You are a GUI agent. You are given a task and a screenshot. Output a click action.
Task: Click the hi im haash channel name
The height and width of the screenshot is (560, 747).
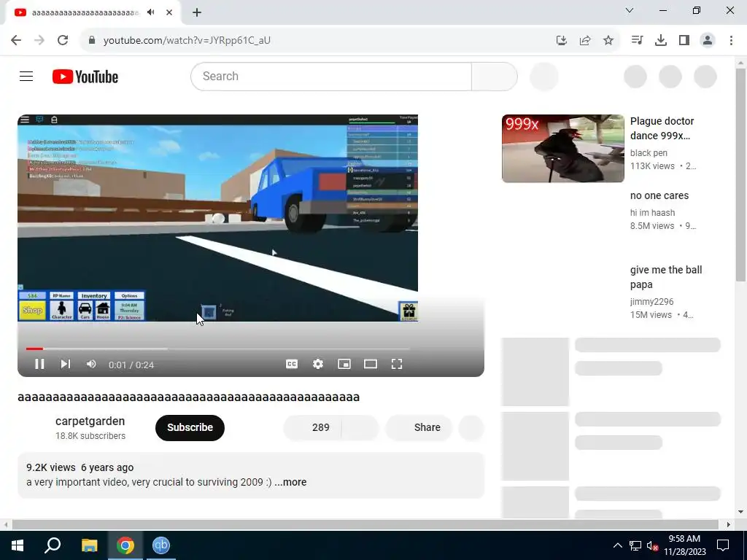[x=652, y=212]
